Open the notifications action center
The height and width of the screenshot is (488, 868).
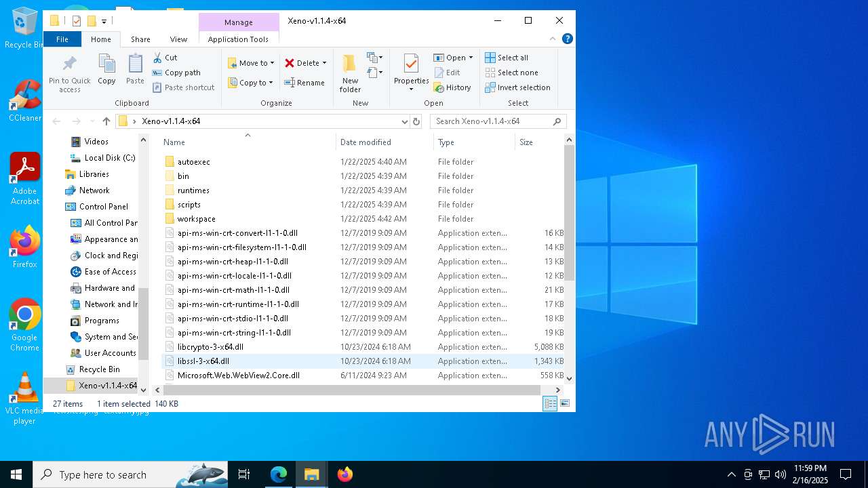(x=846, y=474)
